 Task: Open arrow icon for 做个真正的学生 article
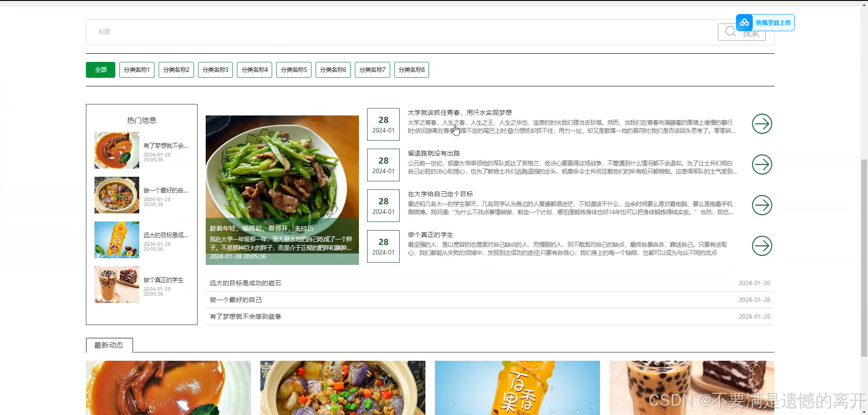pos(762,246)
